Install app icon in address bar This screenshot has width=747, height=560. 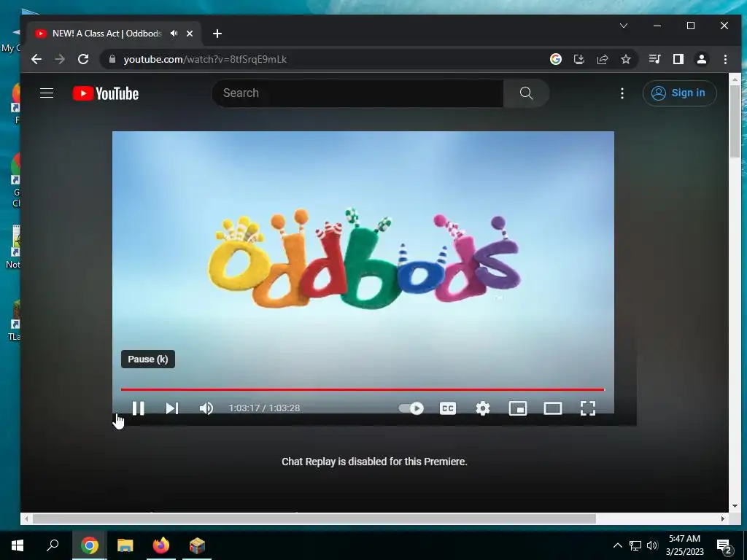(578, 59)
